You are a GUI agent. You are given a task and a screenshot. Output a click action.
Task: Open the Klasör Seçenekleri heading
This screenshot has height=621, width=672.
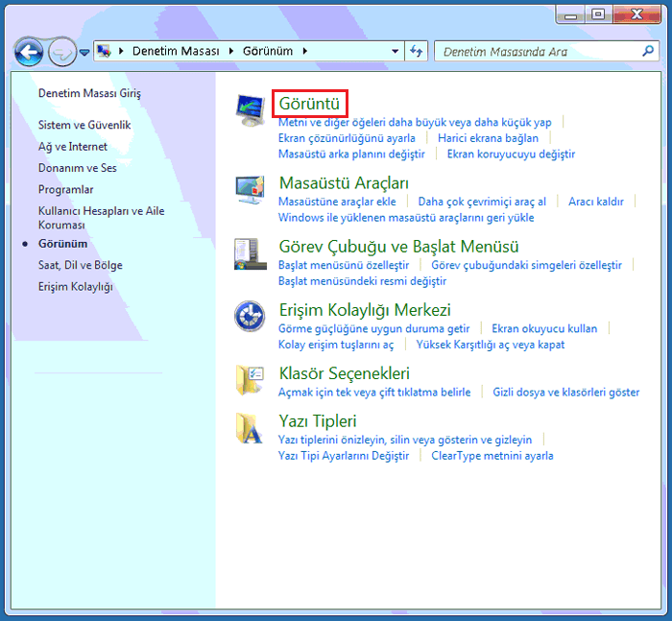point(344,373)
